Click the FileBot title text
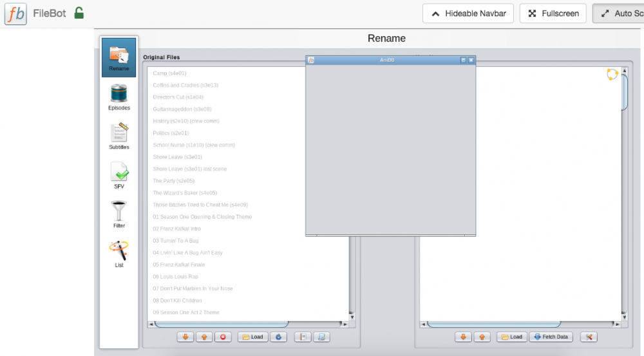This screenshot has height=356, width=644. pyautogui.click(x=50, y=14)
